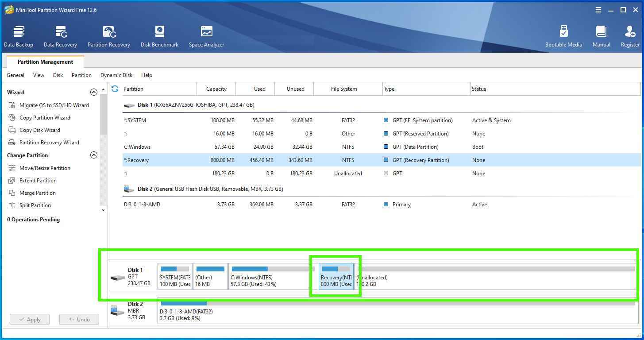
Task: Select D:3_0_1-8-AMD(FAT32) block in disk map
Action: (x=397, y=311)
